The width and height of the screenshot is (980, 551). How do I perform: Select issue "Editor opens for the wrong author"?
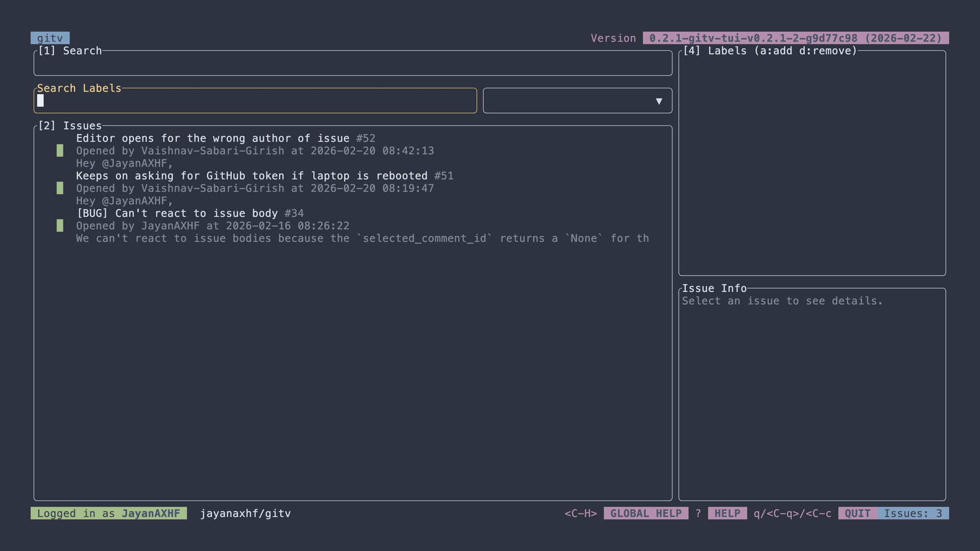point(212,138)
